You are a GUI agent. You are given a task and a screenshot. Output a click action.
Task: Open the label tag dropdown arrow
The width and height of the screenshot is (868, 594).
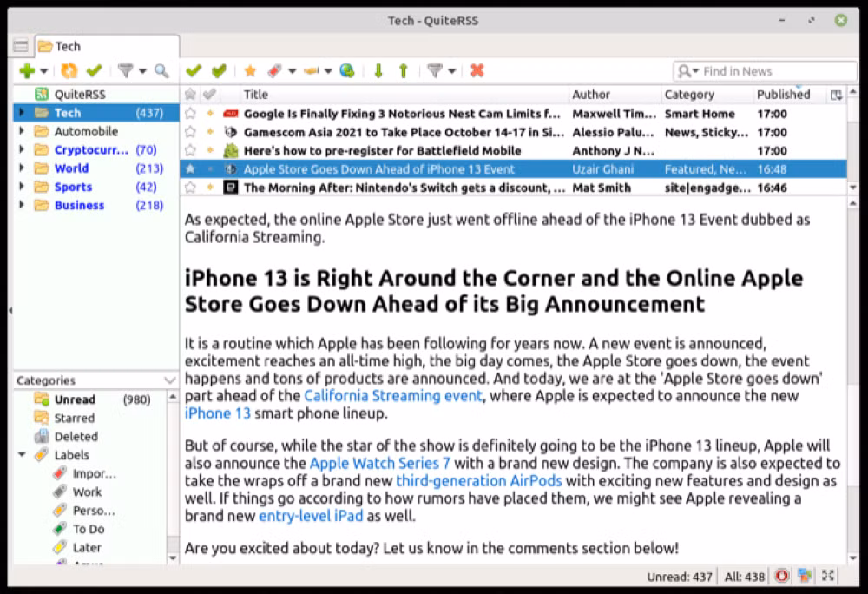292,71
